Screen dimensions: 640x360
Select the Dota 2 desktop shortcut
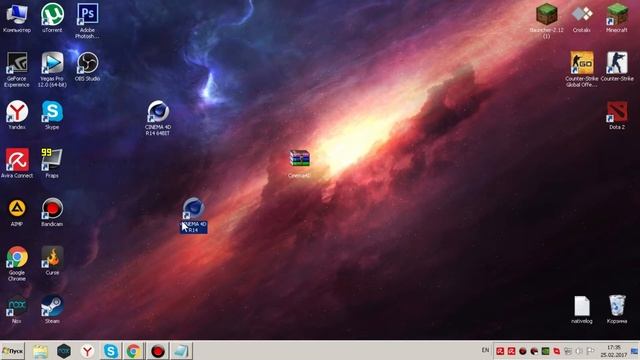point(617,115)
